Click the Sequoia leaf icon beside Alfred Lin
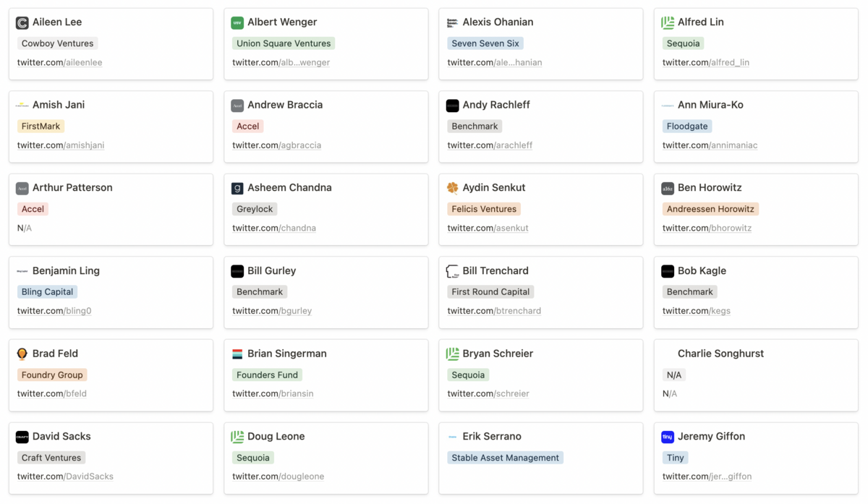The width and height of the screenshot is (868, 504). coord(668,23)
